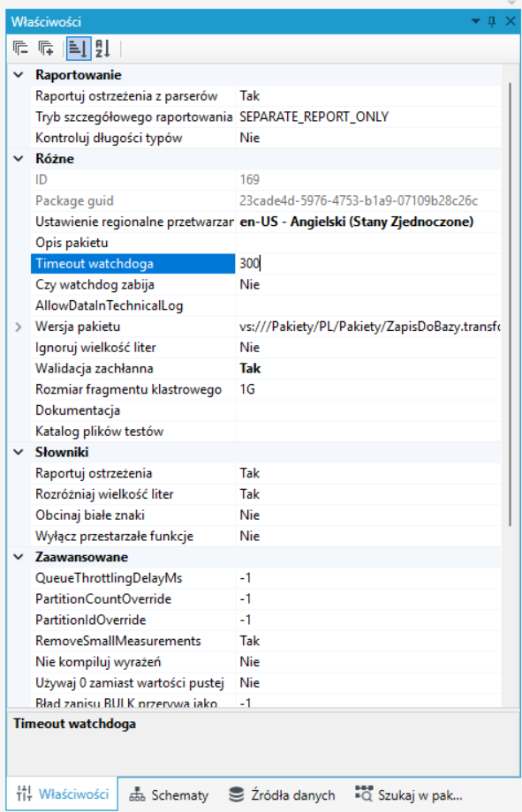Image resolution: width=522 pixels, height=812 pixels.
Task: Toggle categorized view button
Action: click(x=79, y=49)
